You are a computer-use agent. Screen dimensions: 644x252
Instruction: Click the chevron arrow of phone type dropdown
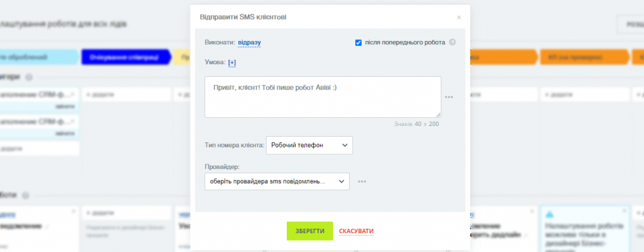(345, 146)
